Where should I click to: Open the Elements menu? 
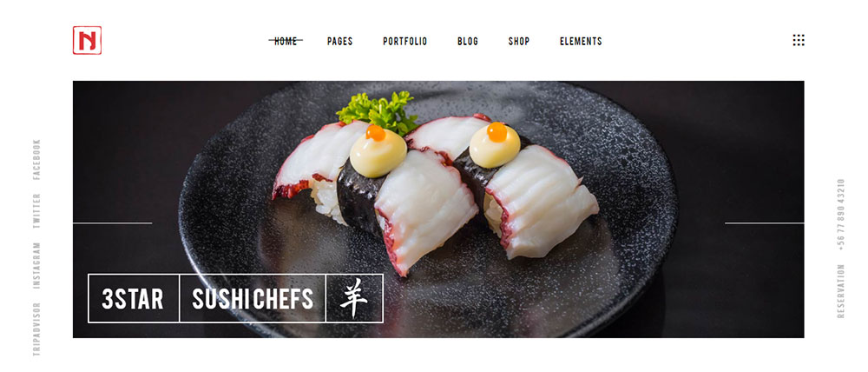pyautogui.click(x=581, y=41)
